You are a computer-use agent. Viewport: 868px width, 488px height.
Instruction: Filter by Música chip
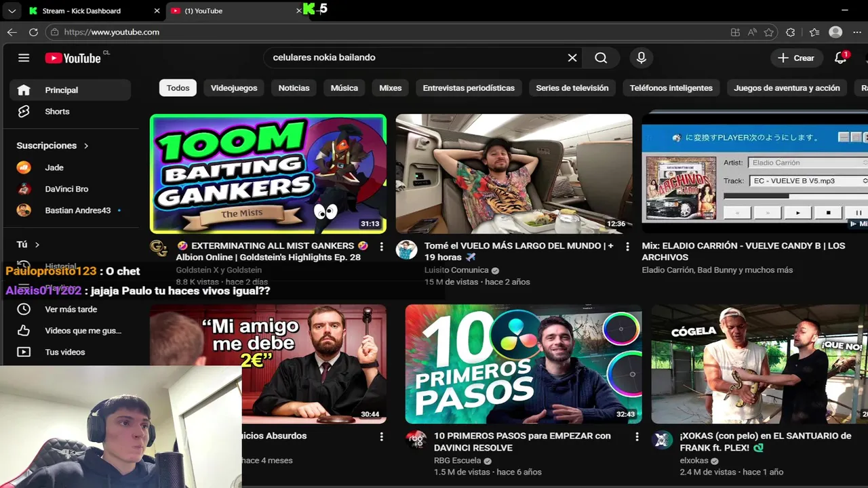(x=344, y=88)
